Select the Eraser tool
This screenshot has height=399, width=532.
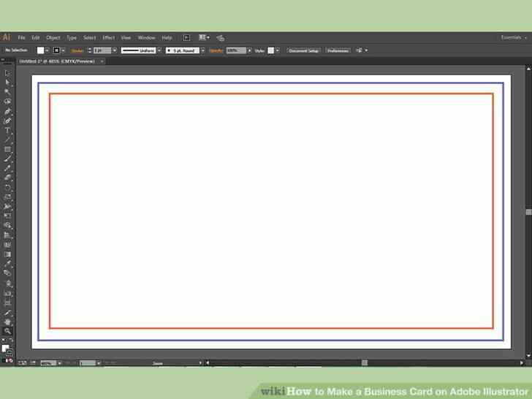7,178
